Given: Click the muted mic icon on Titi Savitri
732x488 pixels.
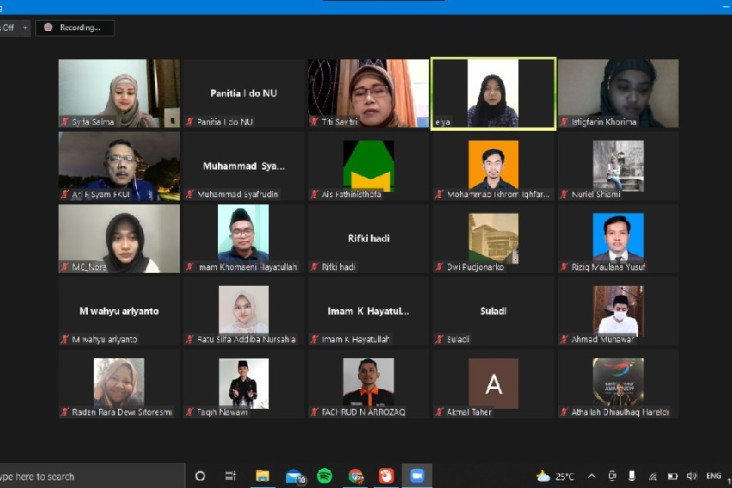Looking at the screenshot, I should coord(314,122).
